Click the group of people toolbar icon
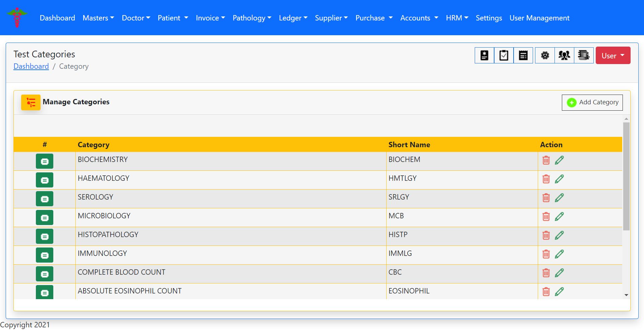This screenshot has height=330, width=644. pyautogui.click(x=564, y=55)
